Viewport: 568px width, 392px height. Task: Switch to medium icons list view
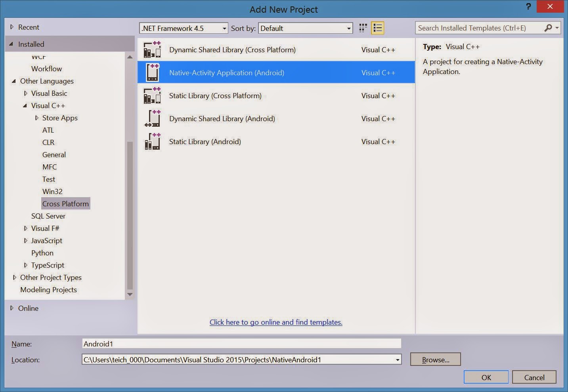(x=377, y=28)
